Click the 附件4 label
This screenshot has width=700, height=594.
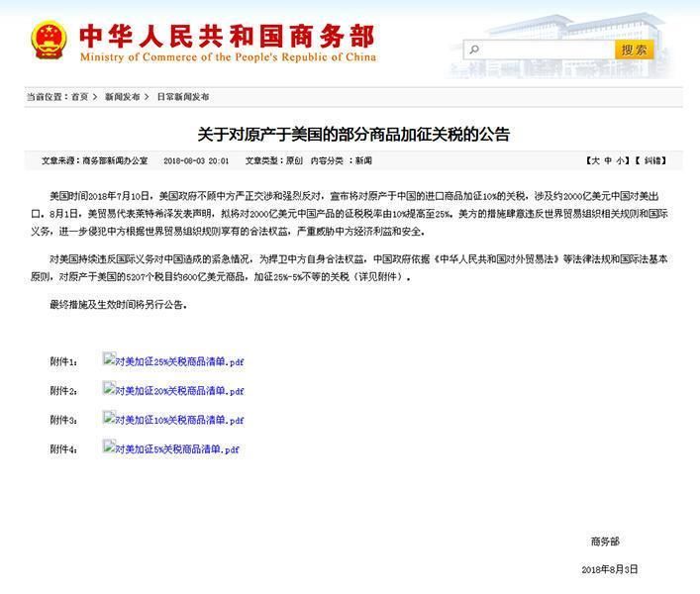(63, 448)
